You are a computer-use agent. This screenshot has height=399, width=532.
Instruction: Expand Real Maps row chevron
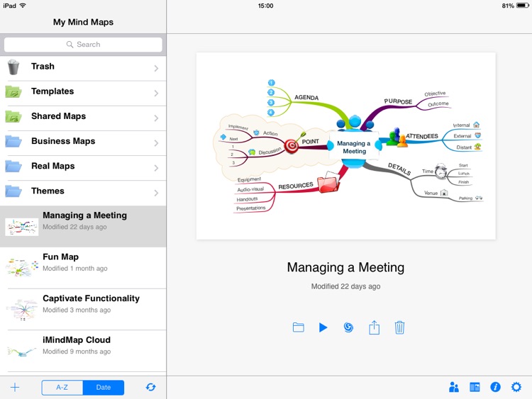point(156,168)
